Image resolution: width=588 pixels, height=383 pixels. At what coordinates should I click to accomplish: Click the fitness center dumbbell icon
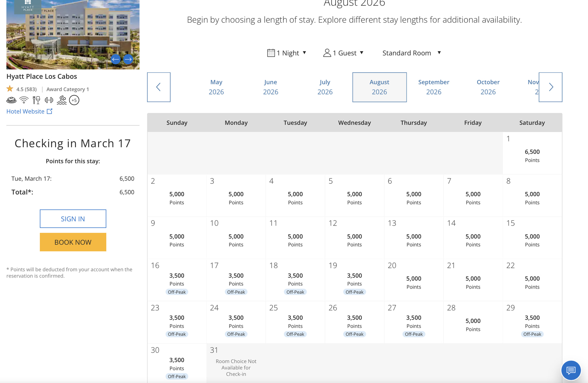(49, 100)
